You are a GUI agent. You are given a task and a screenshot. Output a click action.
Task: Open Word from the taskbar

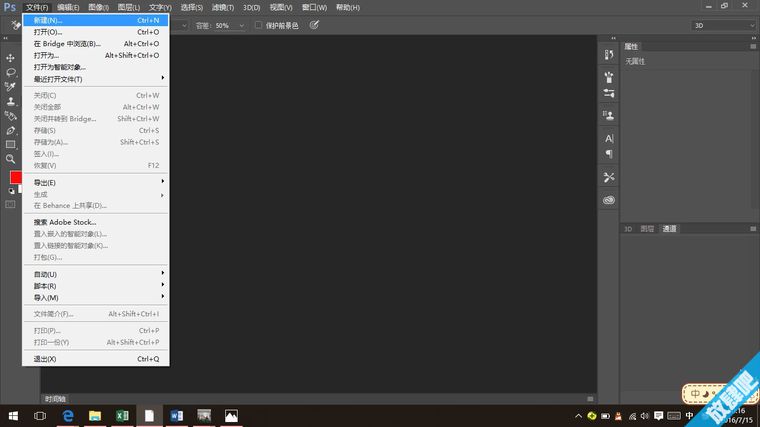(177, 416)
